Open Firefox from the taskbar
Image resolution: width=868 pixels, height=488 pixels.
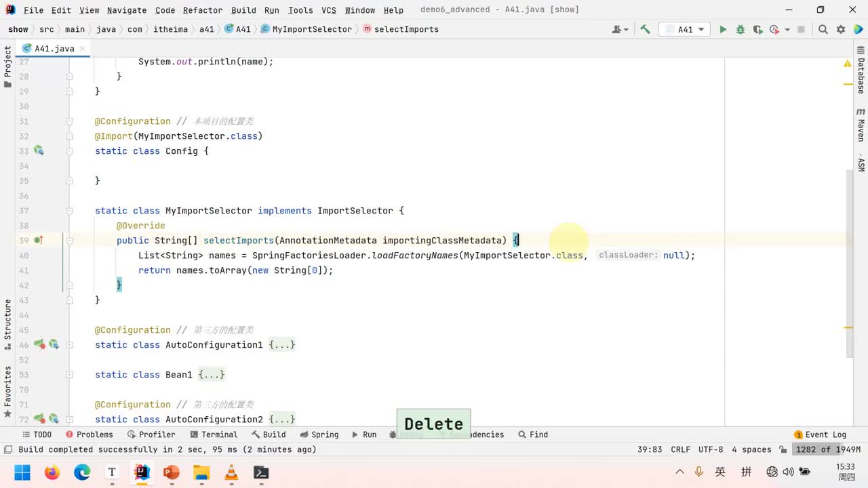(52, 472)
